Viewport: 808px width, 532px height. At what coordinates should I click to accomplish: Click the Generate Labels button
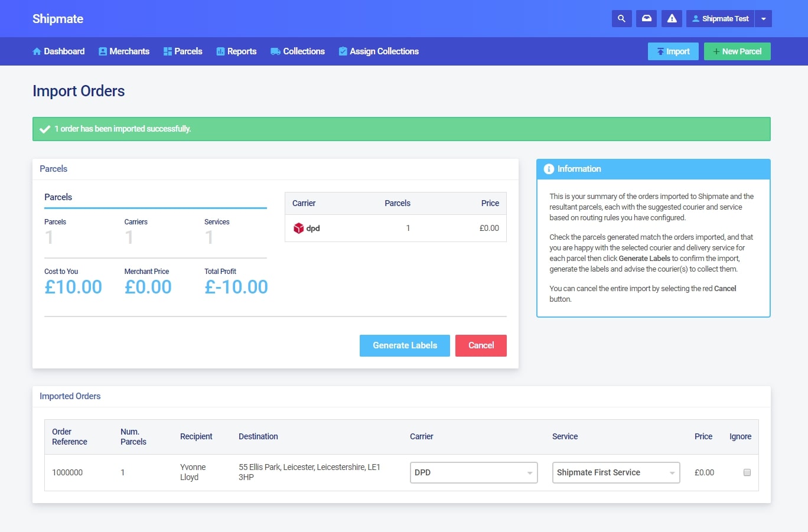point(405,345)
